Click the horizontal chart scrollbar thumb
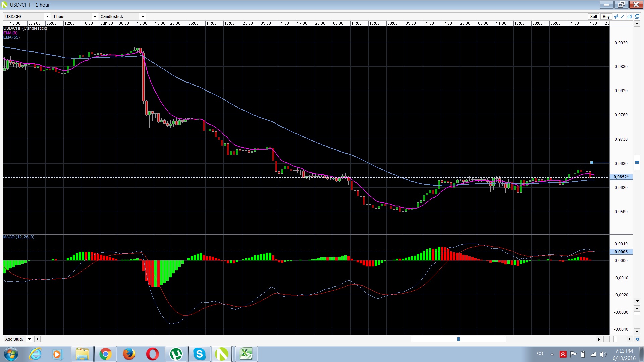 tap(458, 339)
